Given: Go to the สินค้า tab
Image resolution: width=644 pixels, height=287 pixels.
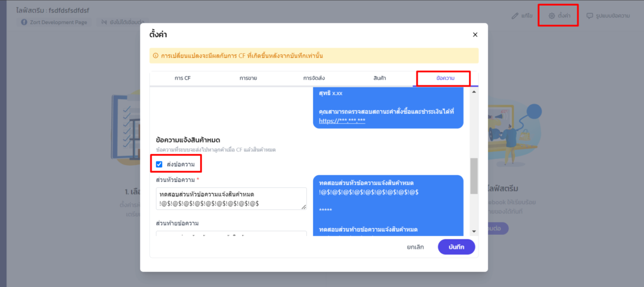Looking at the screenshot, I should (x=379, y=78).
